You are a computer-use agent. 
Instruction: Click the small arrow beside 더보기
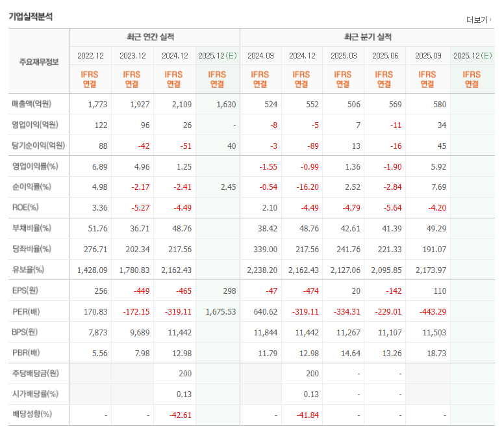490,19
